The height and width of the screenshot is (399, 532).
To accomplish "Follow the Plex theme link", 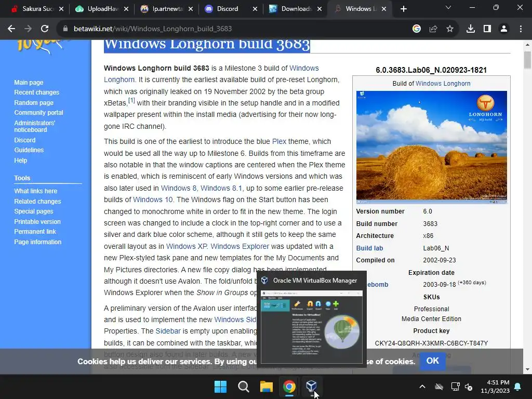I will (x=279, y=141).
